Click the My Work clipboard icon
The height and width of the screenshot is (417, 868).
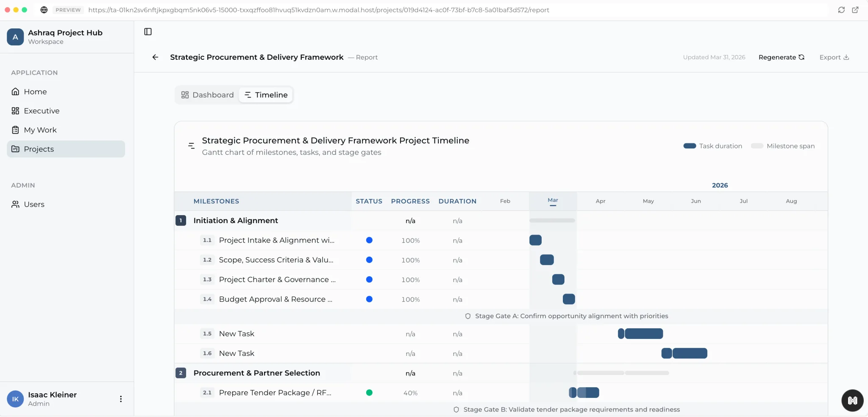click(15, 130)
